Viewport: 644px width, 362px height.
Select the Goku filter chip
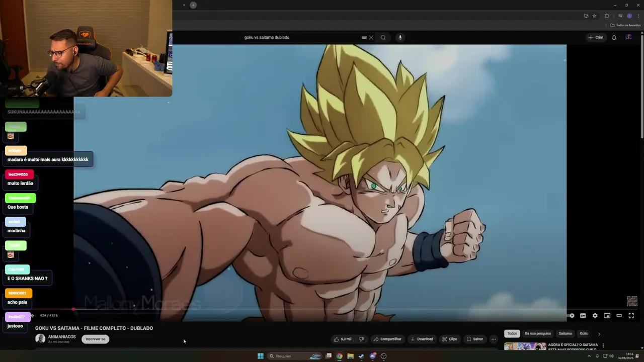click(x=584, y=333)
